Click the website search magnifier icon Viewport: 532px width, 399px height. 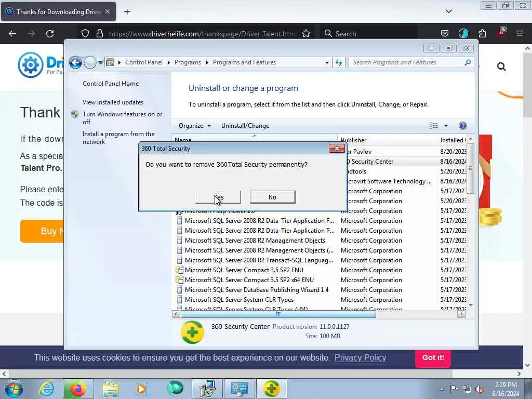click(501, 66)
